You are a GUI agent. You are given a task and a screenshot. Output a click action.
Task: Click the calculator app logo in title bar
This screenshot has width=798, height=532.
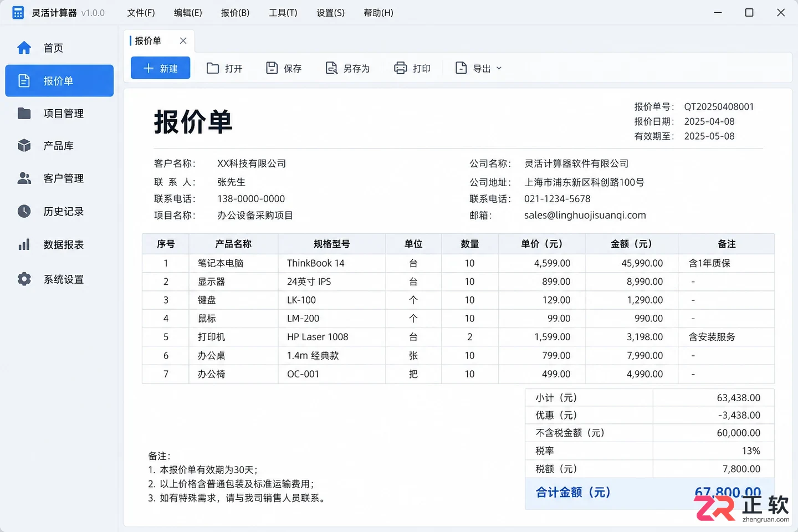tap(18, 13)
